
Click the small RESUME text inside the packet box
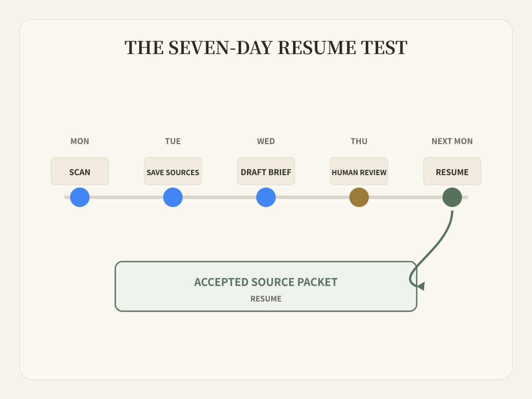click(x=266, y=299)
